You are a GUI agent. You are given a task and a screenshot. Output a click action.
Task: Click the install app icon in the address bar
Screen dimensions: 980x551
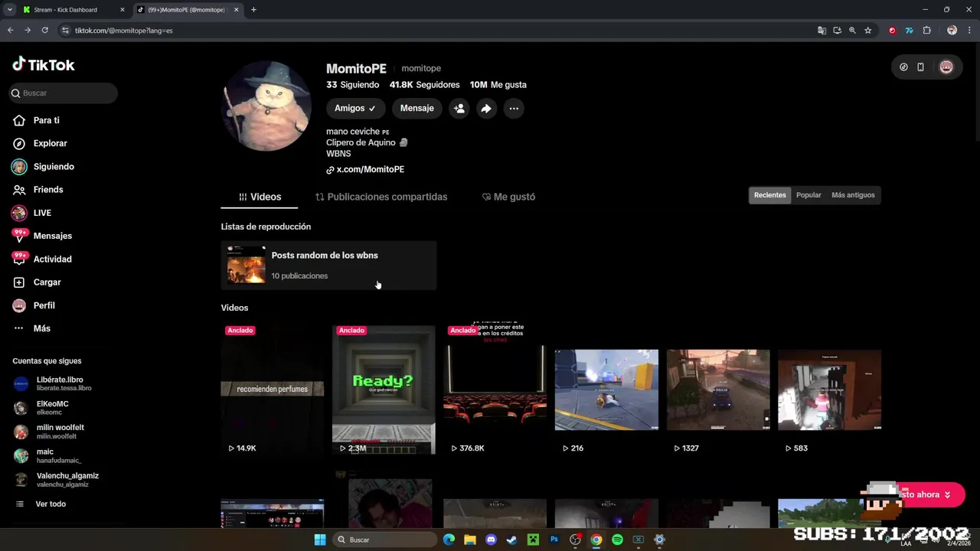point(837,31)
